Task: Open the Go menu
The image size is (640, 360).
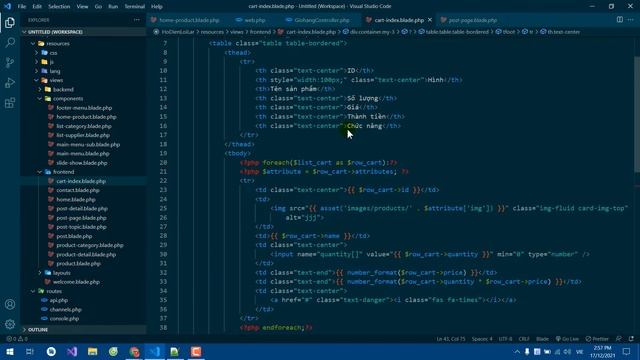Action: [98, 7]
